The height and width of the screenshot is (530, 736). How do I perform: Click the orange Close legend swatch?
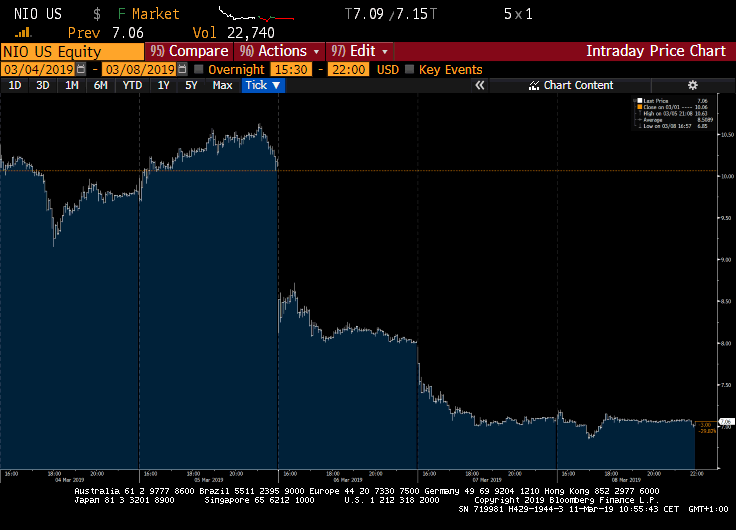[x=640, y=107]
